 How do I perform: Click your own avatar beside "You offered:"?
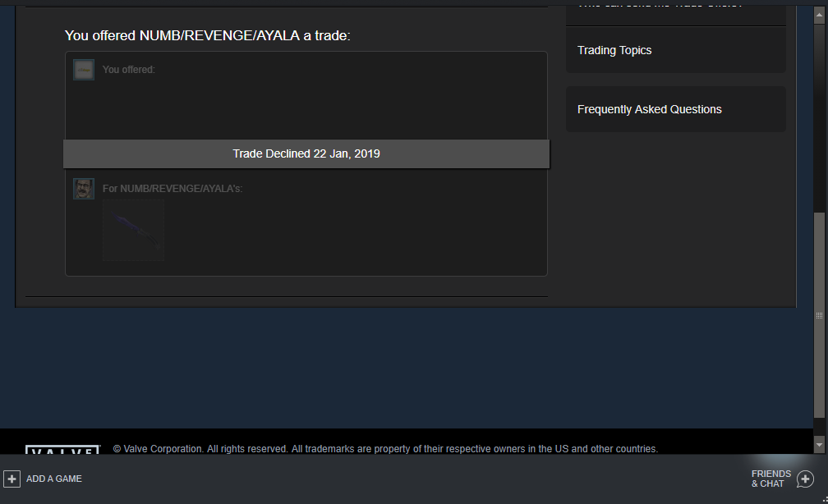pyautogui.click(x=84, y=70)
